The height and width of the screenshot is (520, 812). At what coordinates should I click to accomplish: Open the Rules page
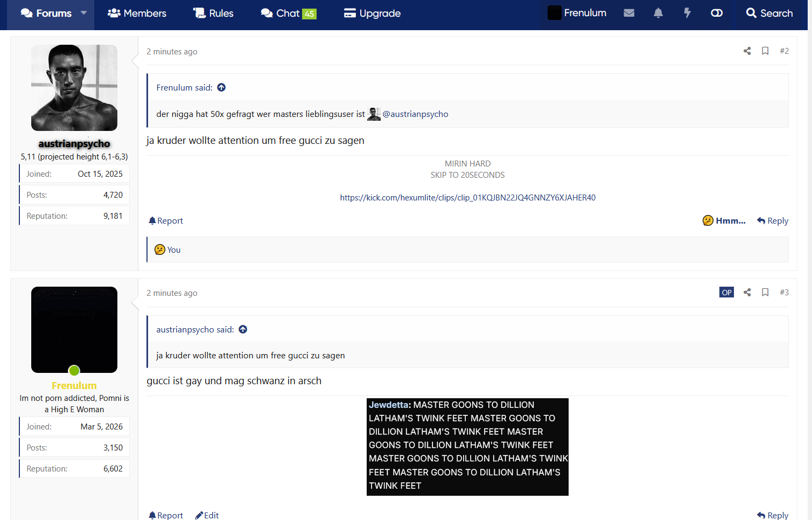point(213,13)
